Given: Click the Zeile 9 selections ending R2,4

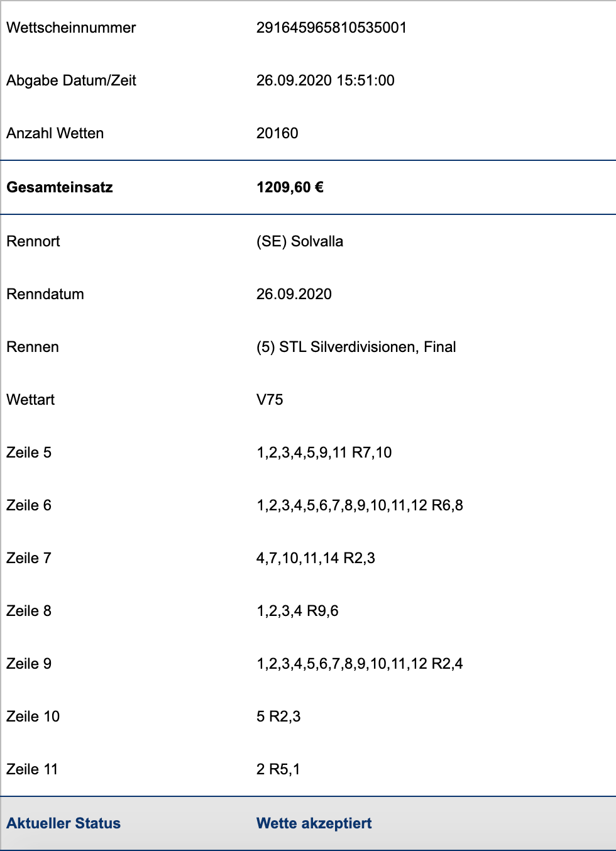Looking at the screenshot, I should (360, 664).
